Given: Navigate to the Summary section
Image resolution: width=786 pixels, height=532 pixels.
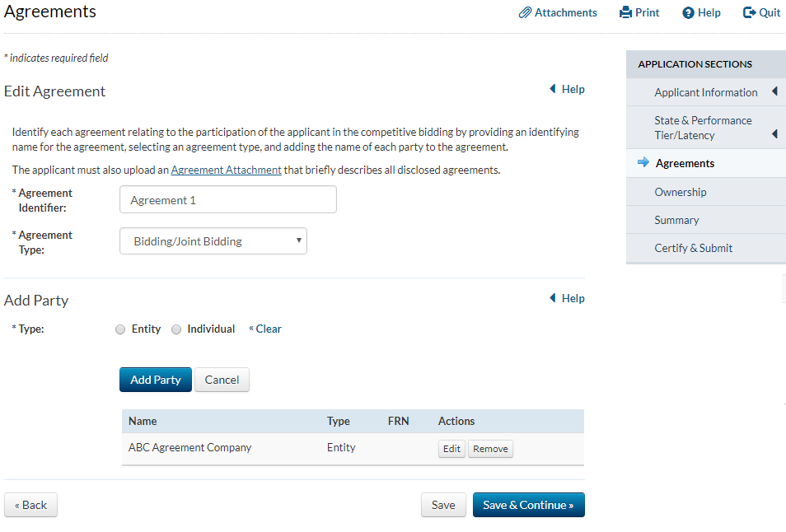Looking at the screenshot, I should click(677, 220).
